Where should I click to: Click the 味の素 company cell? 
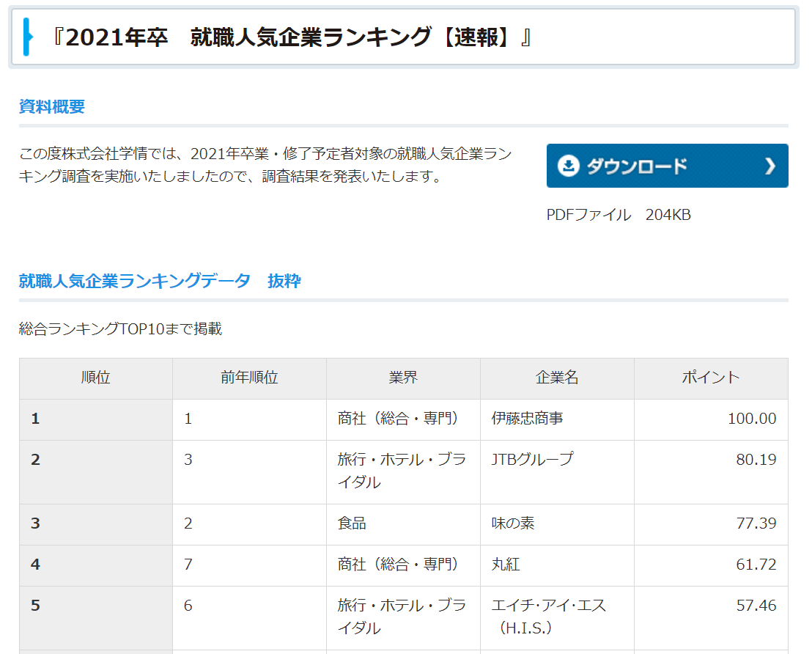pos(557,524)
